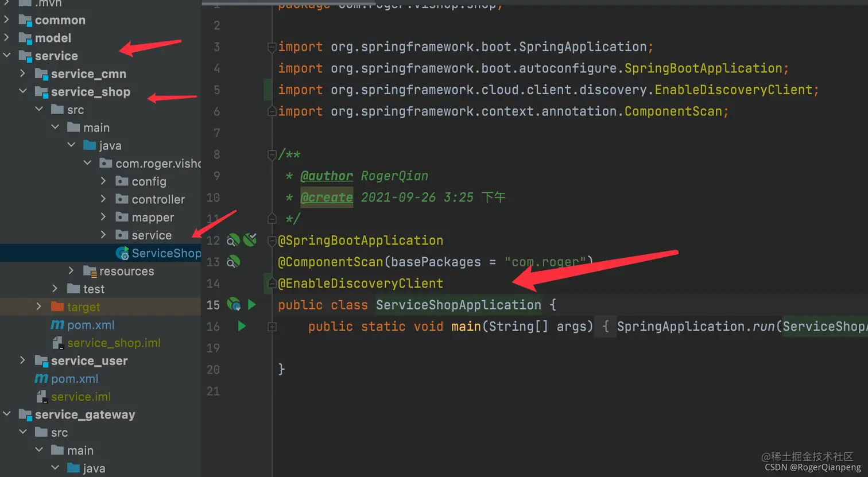Click the ServiceShopApplication class name declaration
868x477 pixels.
click(459, 305)
